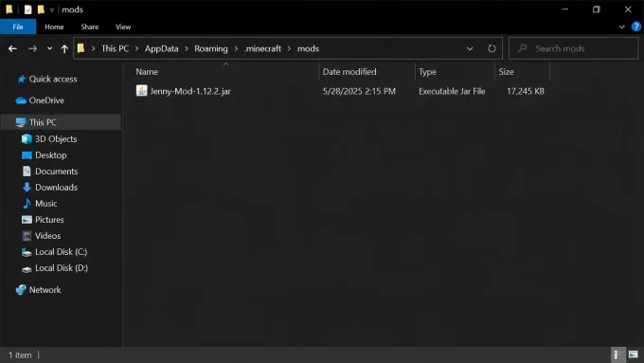Viewport: 644px width, 363px height.
Task: Expand the chevron after .minecraft breadcrumb
Action: click(x=289, y=48)
